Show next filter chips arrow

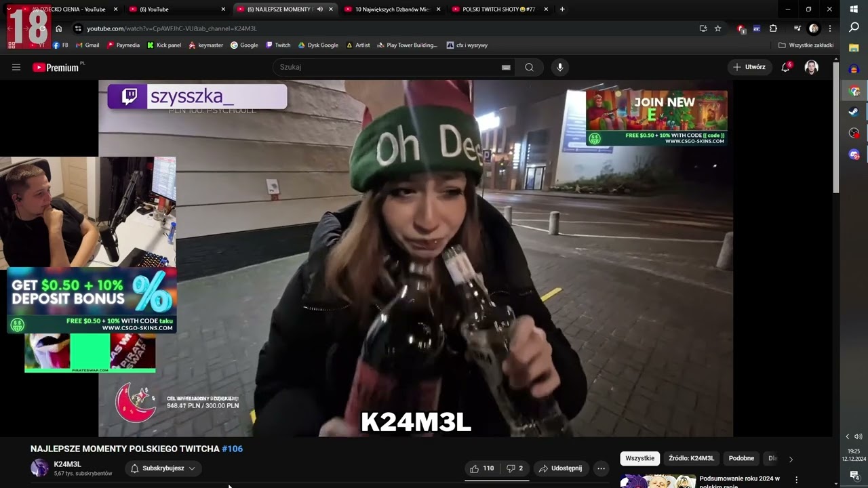[x=791, y=459]
